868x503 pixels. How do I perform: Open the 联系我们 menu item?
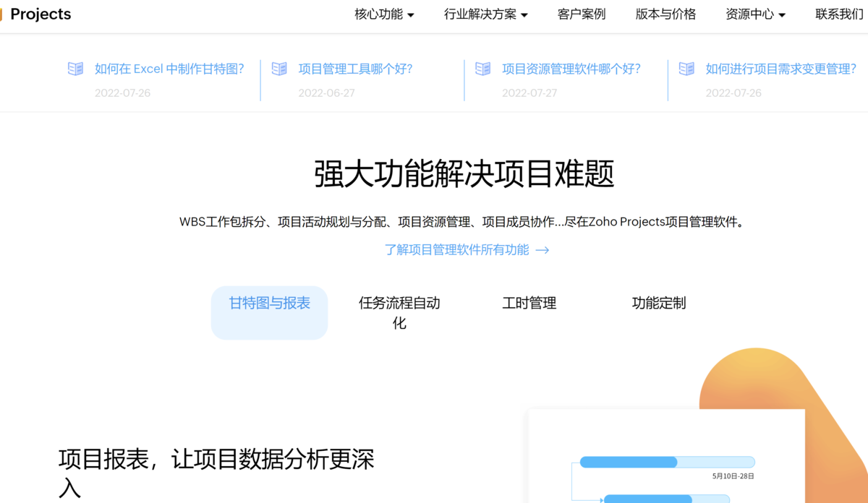(x=839, y=14)
